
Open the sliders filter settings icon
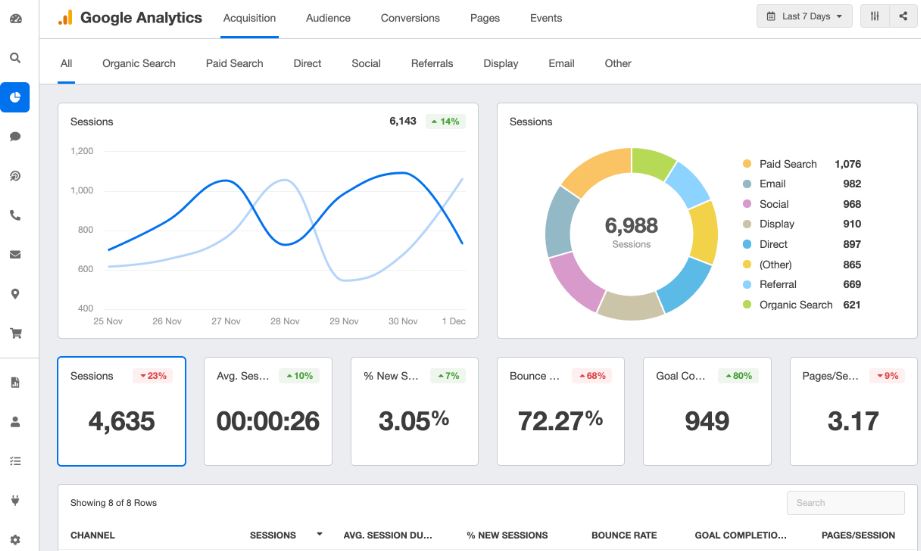(875, 16)
